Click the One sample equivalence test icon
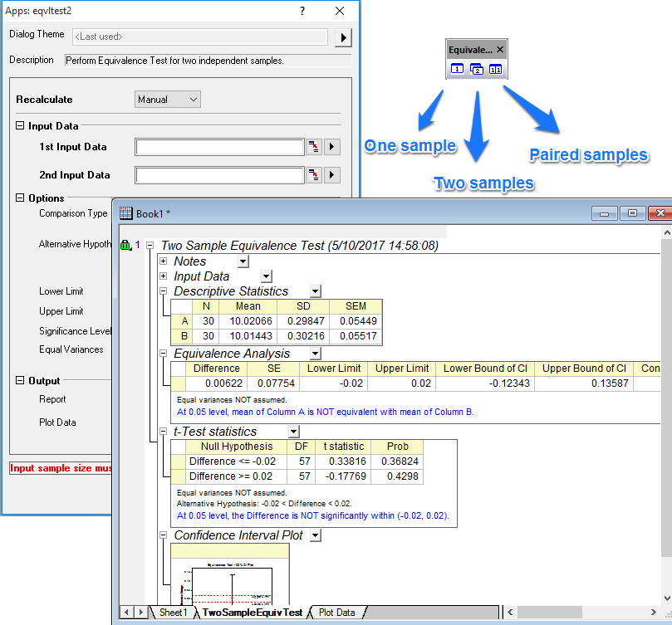Image resolution: width=672 pixels, height=625 pixels. [x=458, y=70]
